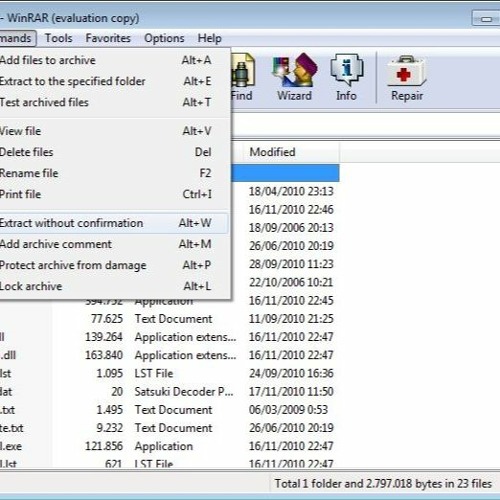Select the 1.495 Text Document row
Screen dimensions: 500x500
click(x=170, y=410)
